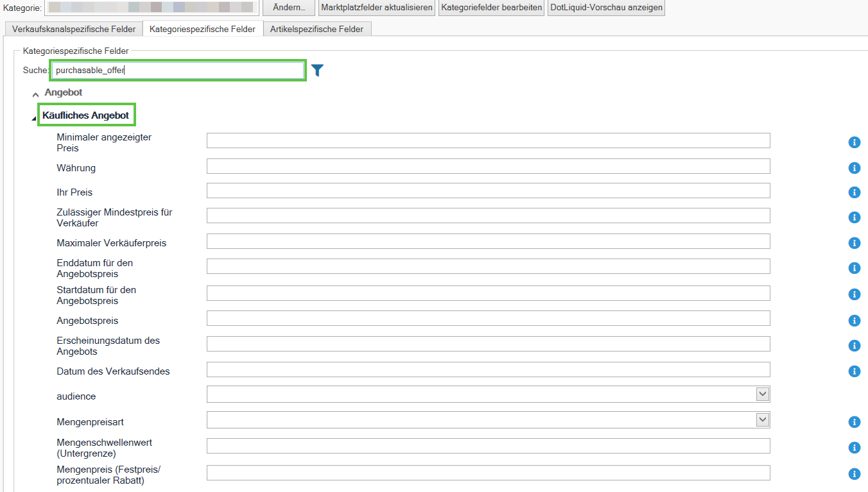Show info for Mengenschwellenwert (Untergrenze)

point(854,448)
